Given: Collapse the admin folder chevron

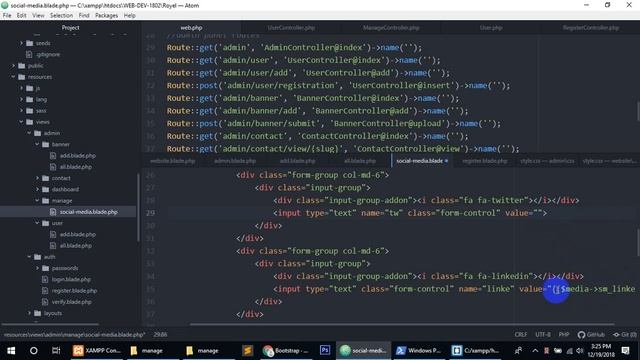Looking at the screenshot, I should click(29, 133).
